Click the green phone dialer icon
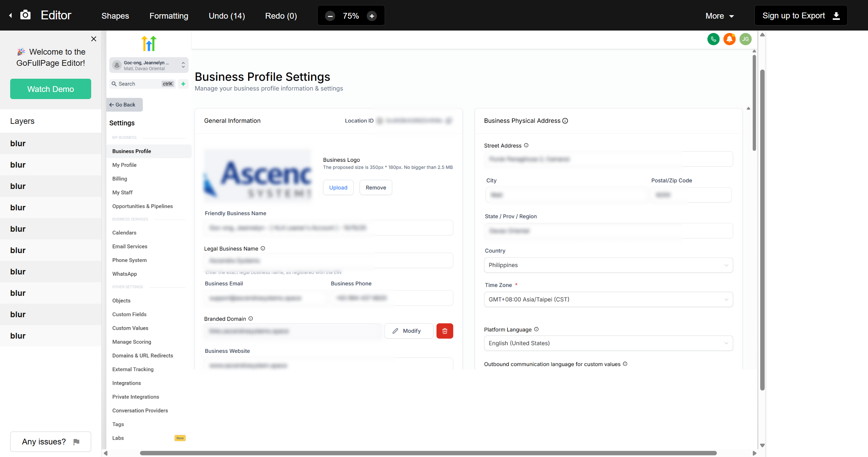The height and width of the screenshot is (457, 868). [x=713, y=39]
